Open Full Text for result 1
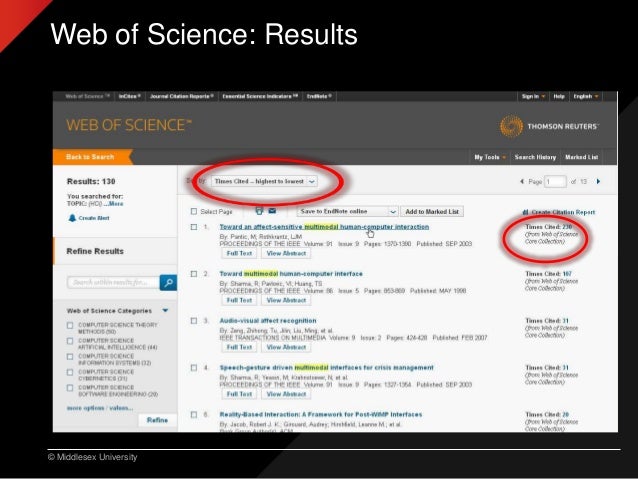The width and height of the screenshot is (638, 479). coord(239,254)
